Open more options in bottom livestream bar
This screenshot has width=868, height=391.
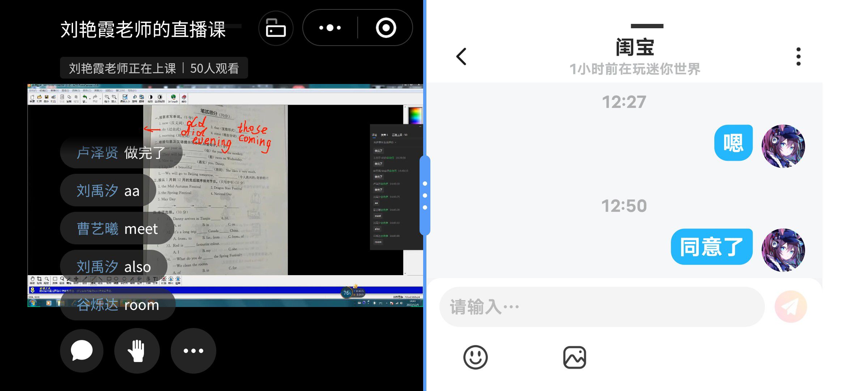pos(193,350)
